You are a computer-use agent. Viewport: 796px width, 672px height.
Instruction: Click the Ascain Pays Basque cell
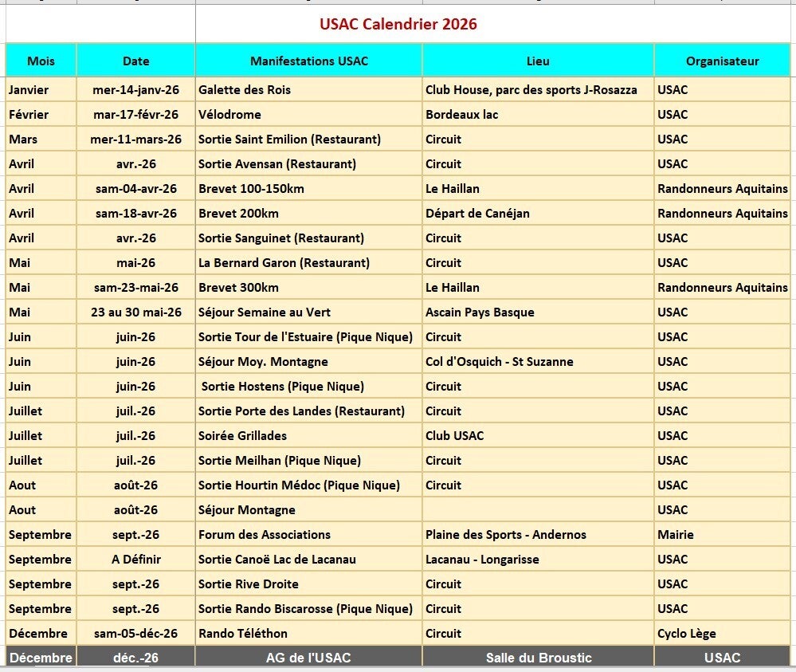pos(538,312)
